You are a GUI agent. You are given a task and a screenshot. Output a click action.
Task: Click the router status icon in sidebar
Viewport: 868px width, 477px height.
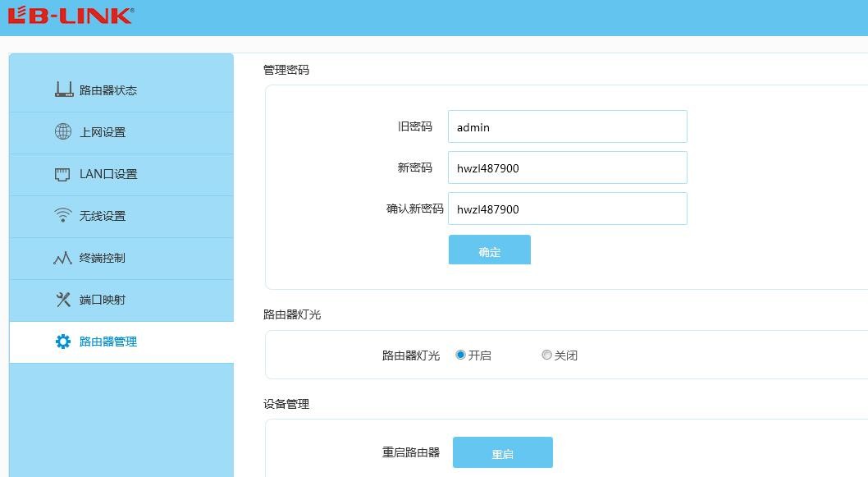(x=64, y=89)
